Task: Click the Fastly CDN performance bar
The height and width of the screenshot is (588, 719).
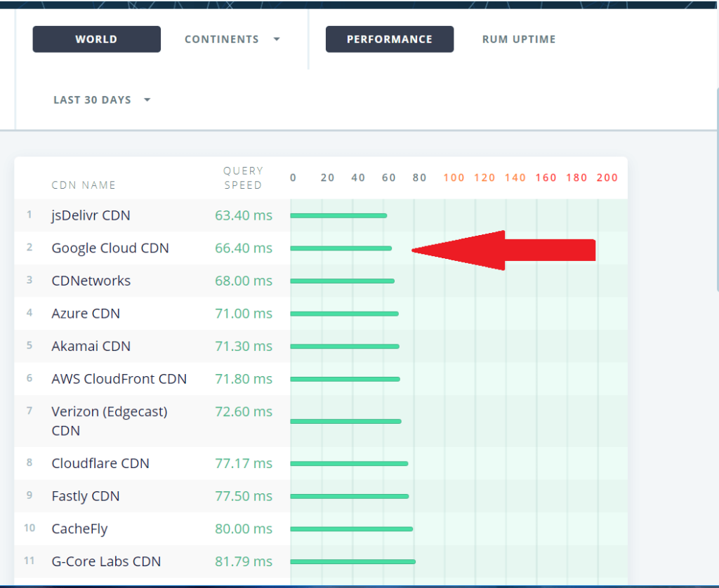Action: pyautogui.click(x=350, y=496)
